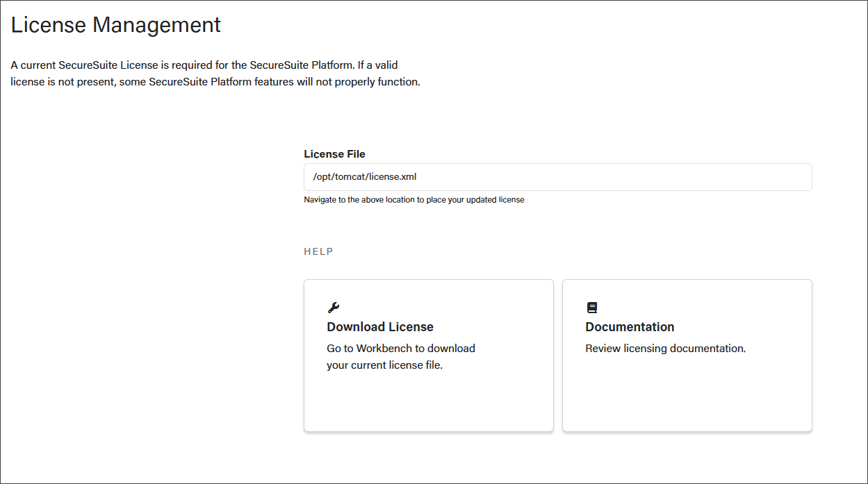
Task: Click the 'License File' field label
Action: click(334, 154)
